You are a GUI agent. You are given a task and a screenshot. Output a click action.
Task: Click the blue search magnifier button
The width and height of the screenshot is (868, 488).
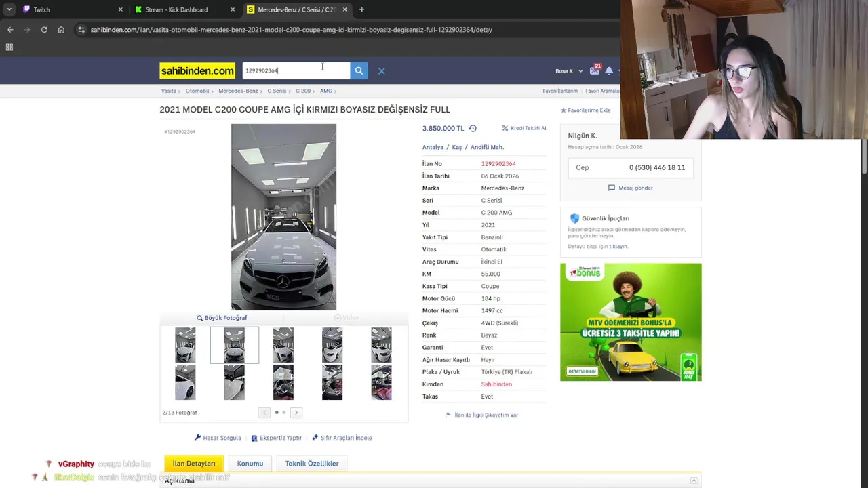359,70
